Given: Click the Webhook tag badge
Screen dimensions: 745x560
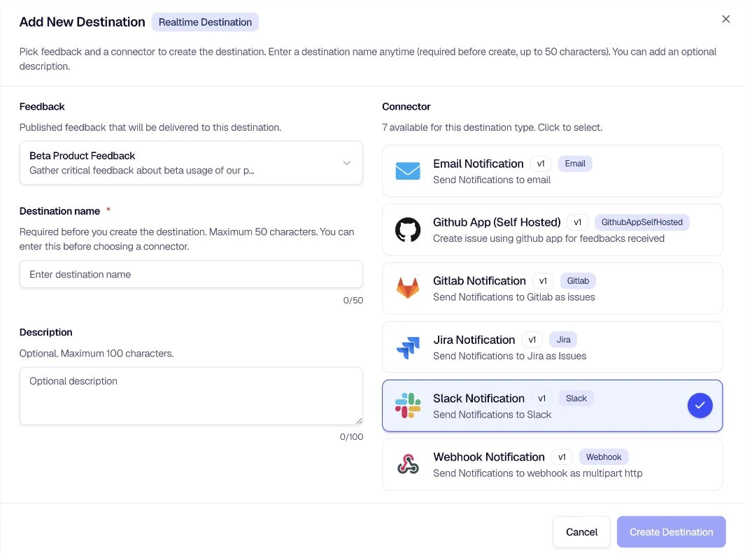Looking at the screenshot, I should point(604,457).
